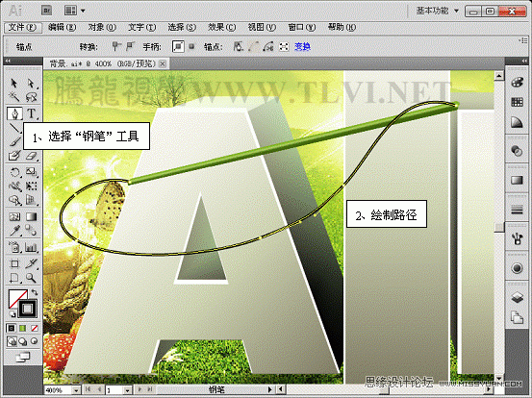Hide handles for multiple selected anchors
Screen dimensions: 532x398
pyautogui.click(x=191, y=46)
